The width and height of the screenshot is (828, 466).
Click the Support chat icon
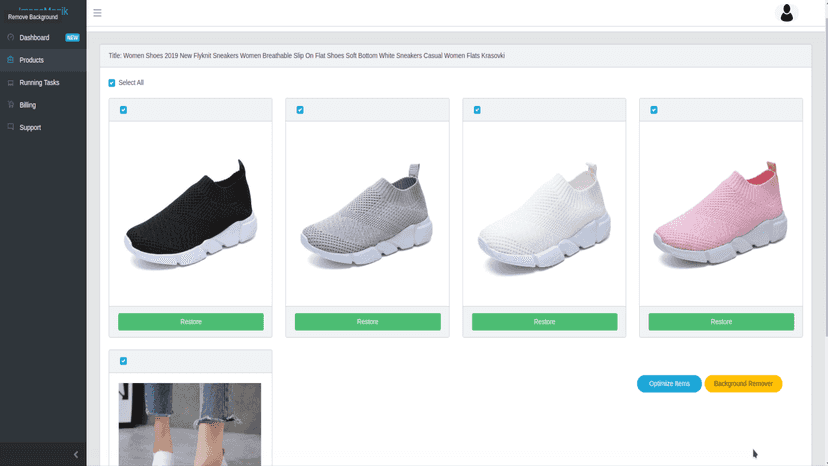11,127
